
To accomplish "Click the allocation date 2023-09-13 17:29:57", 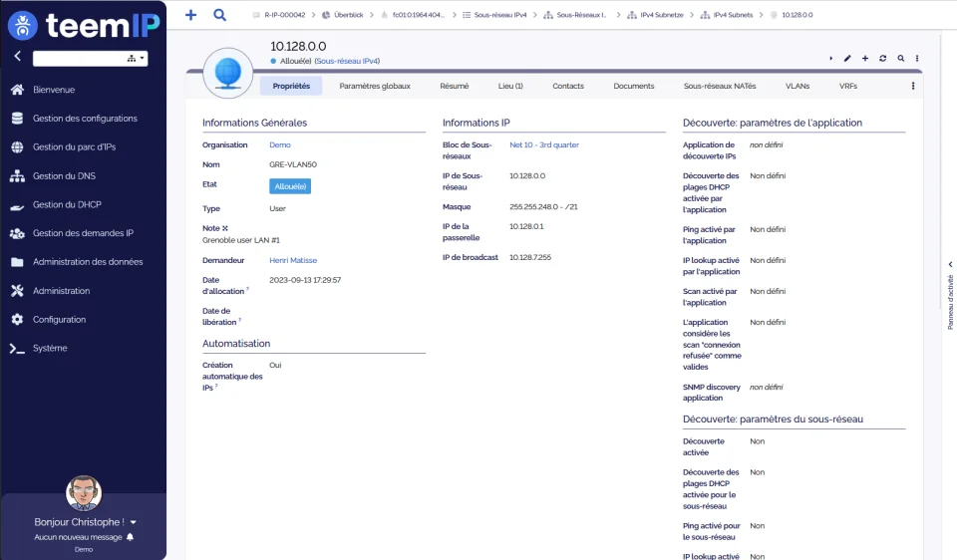I will [x=305, y=280].
